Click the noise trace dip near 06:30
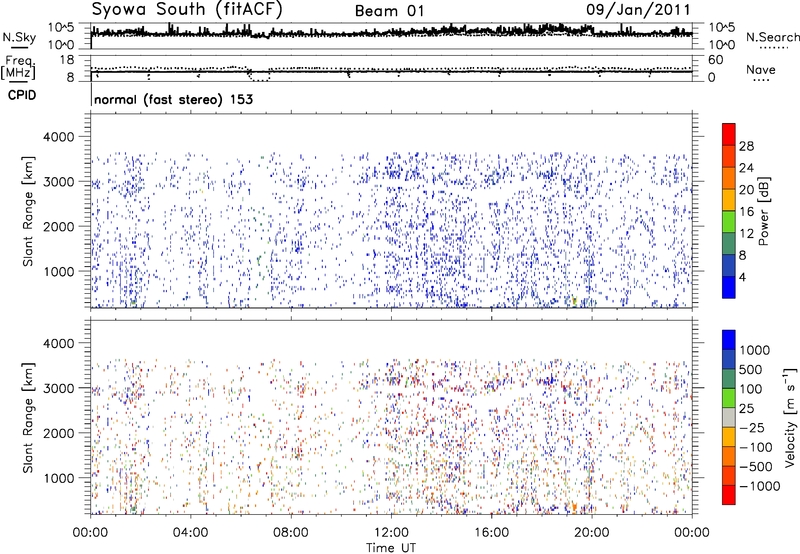 tap(259, 37)
